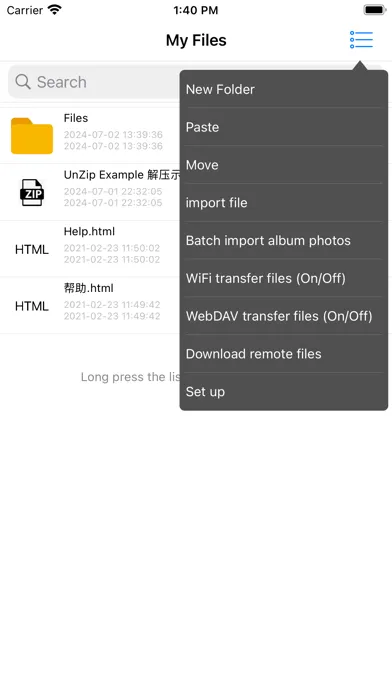
Task: Choose Download remote files option
Action: (x=284, y=354)
